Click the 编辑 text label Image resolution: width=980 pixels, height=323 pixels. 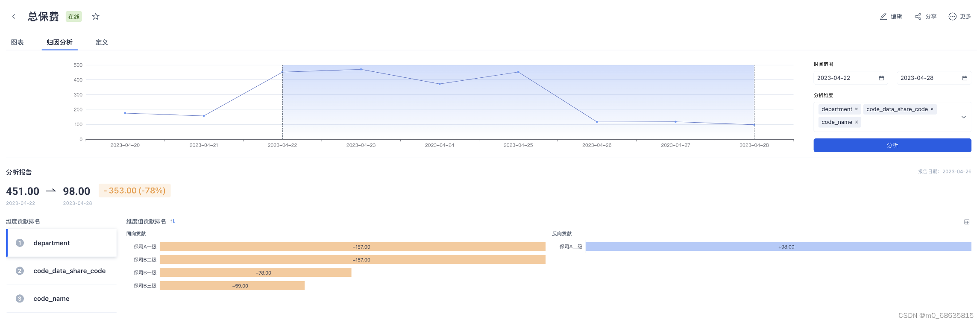[x=896, y=16]
